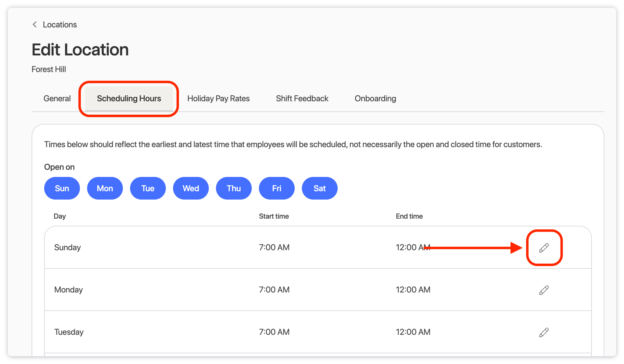Toggle the Sat open day pill
The height and width of the screenshot is (364, 624).
(319, 188)
